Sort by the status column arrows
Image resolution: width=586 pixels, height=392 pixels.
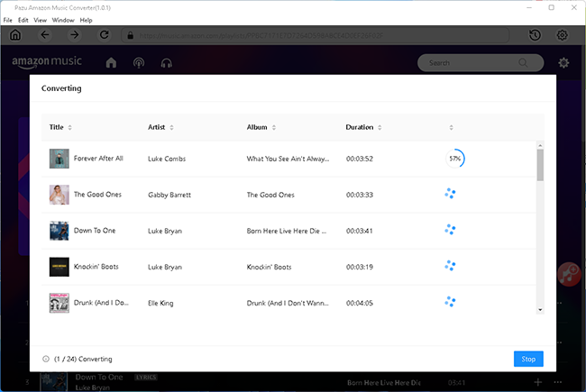click(451, 127)
